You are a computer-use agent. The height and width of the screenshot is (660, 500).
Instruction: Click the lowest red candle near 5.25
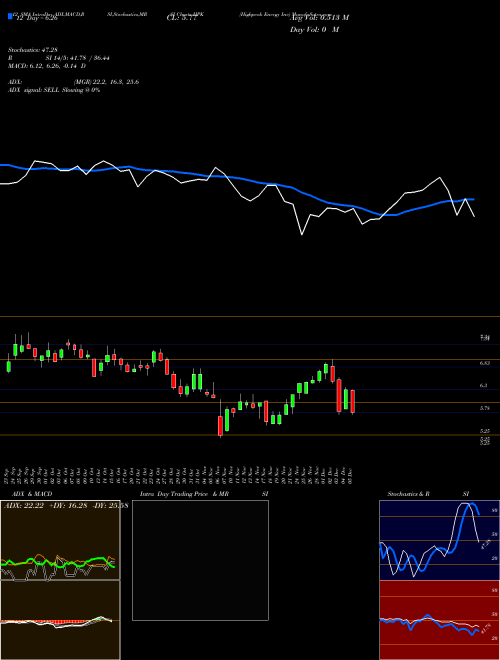pos(220,426)
